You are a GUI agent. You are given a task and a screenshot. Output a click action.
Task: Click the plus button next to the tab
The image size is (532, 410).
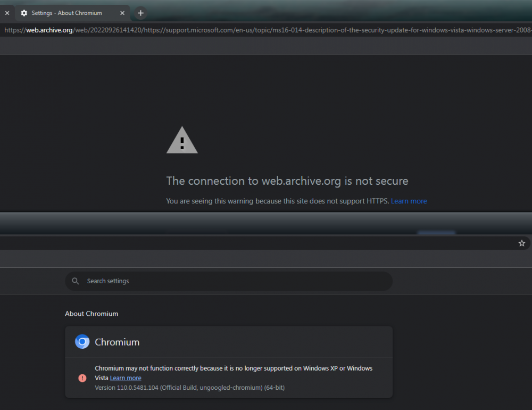[x=140, y=13]
